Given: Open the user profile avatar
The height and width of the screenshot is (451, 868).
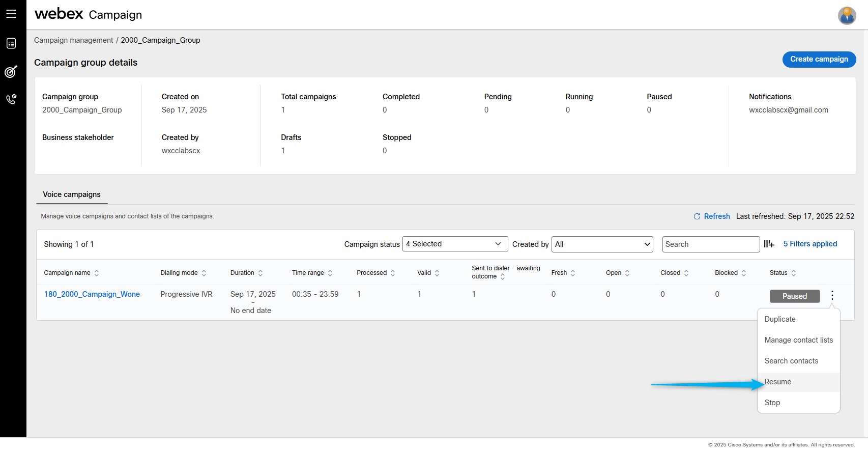Looking at the screenshot, I should tap(847, 15).
